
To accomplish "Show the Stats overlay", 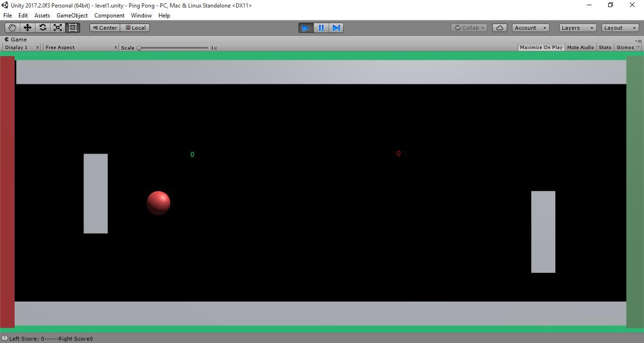I will click(x=605, y=48).
